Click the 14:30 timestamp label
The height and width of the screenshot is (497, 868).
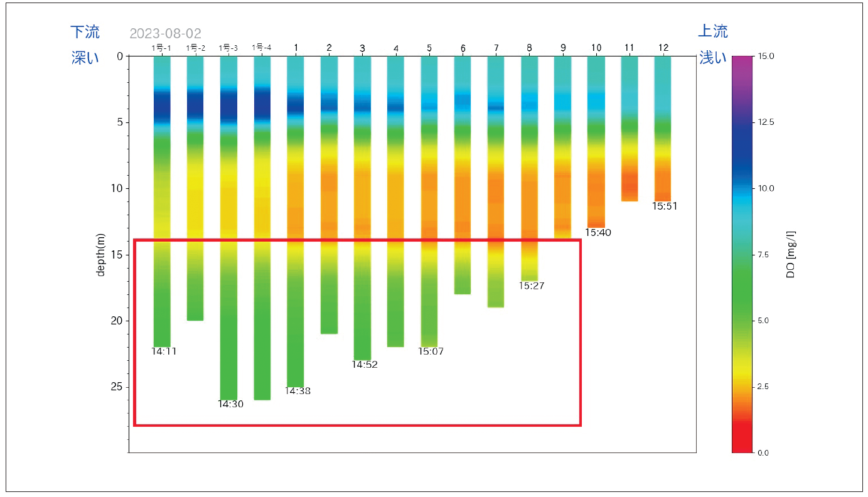230,404
